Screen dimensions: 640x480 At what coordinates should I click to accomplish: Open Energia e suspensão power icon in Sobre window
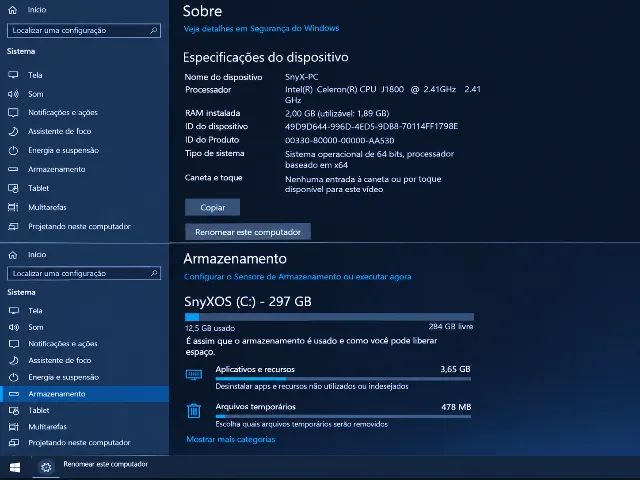click(13, 150)
